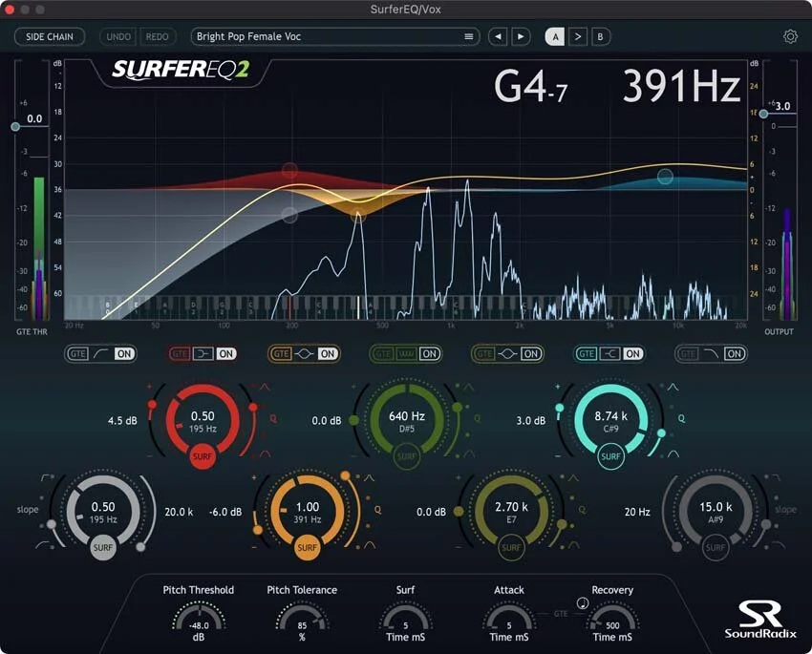The image size is (812, 654).
Task: Click the wide Q icon on orange band
Action: [370, 545]
